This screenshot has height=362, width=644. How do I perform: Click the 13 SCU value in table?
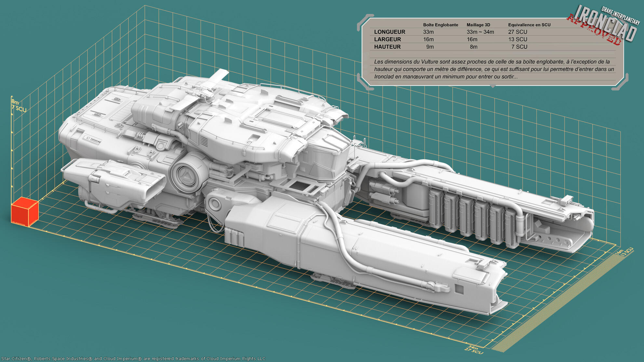click(518, 39)
